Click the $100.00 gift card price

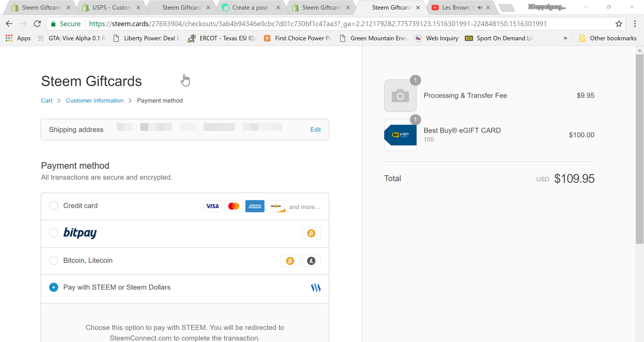(582, 135)
